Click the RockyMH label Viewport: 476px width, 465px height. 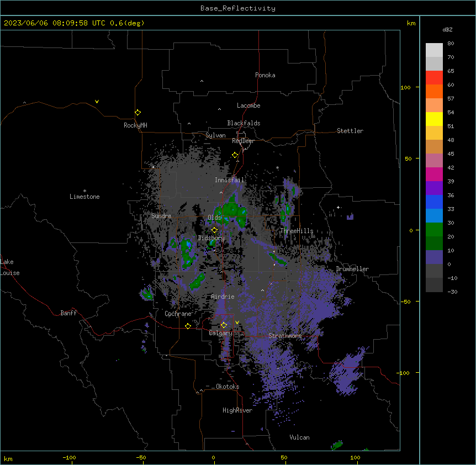[135, 125]
